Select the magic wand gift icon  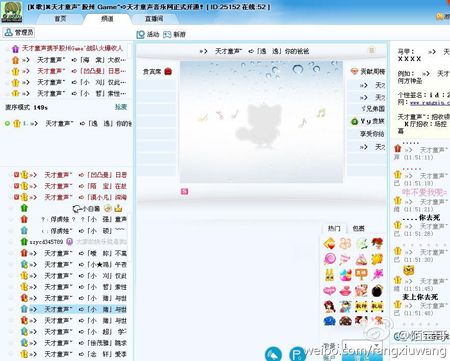(377, 275)
